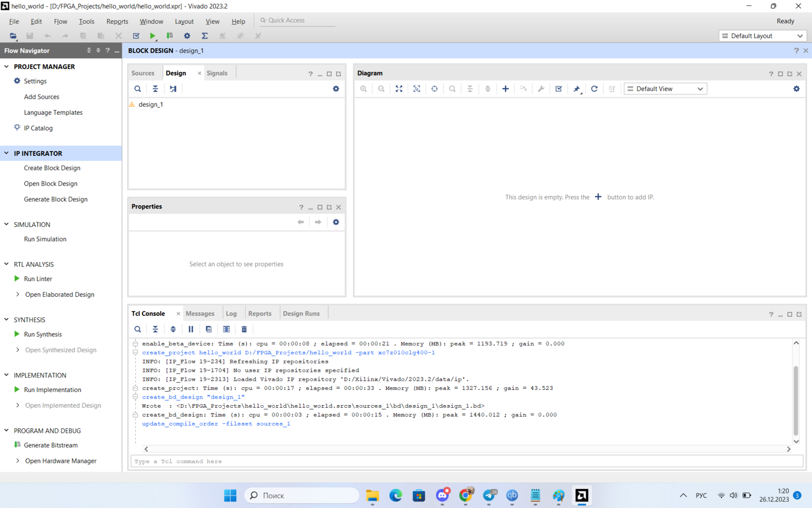
Task: Click Create Block Design link
Action: coord(52,168)
